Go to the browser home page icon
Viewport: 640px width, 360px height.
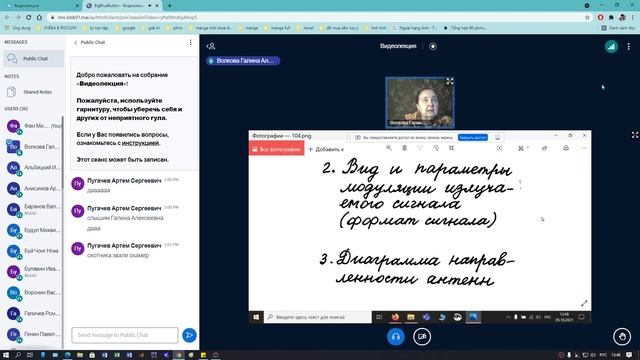pos(39,17)
